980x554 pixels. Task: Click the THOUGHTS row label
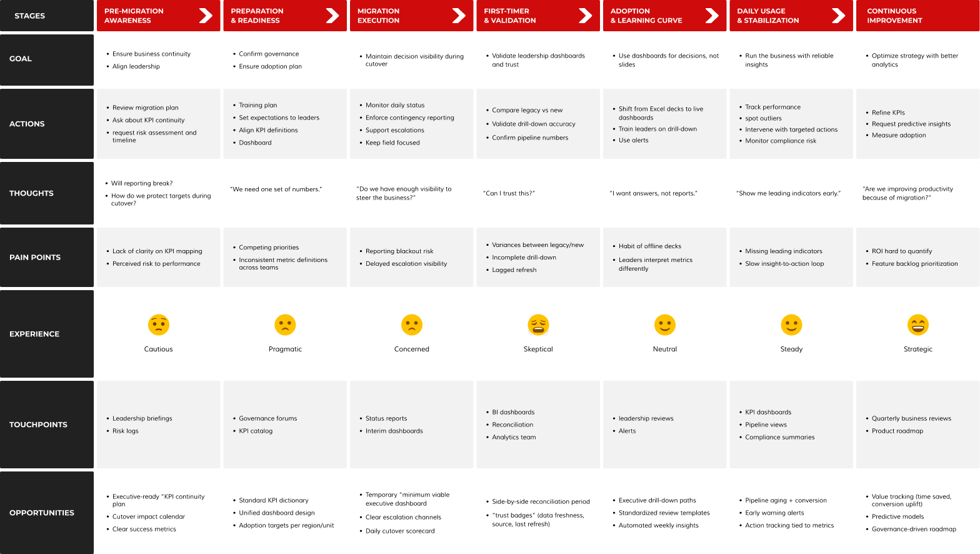coord(47,193)
